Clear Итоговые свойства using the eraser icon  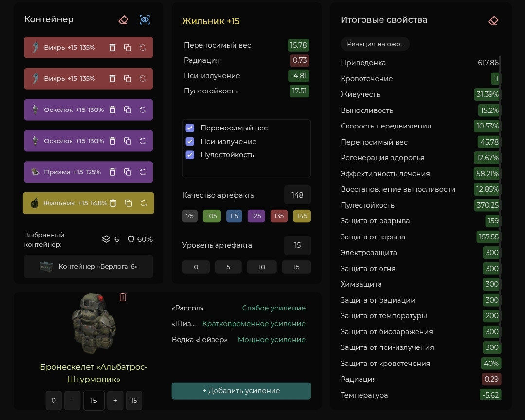[x=493, y=21]
